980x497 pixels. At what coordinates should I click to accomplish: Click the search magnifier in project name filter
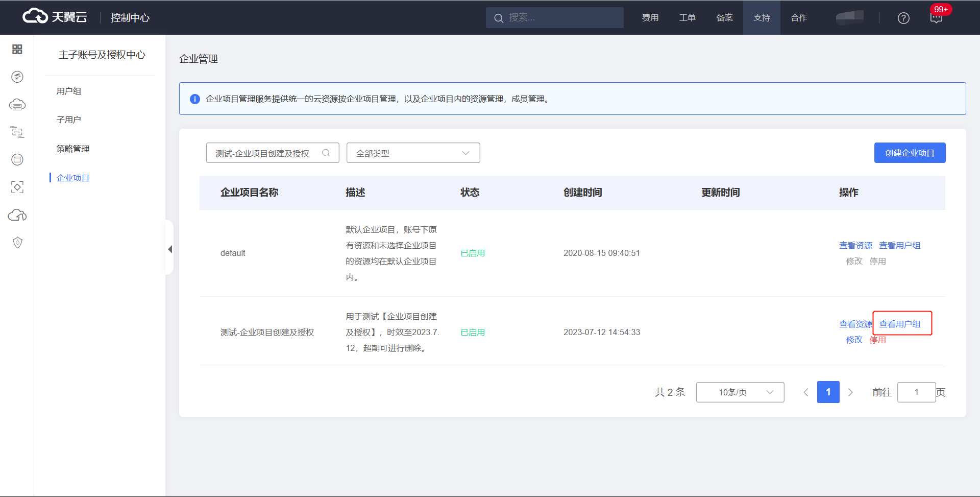tap(326, 153)
